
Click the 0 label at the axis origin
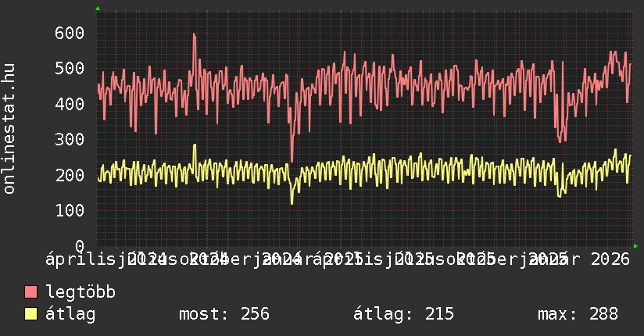[79, 246]
